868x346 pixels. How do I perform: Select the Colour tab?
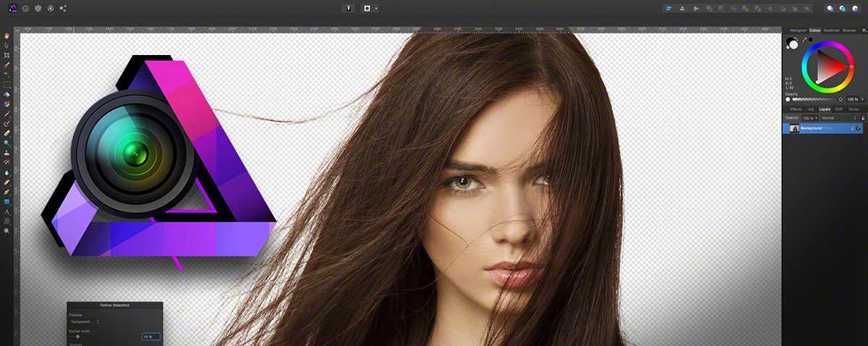pos(815,30)
